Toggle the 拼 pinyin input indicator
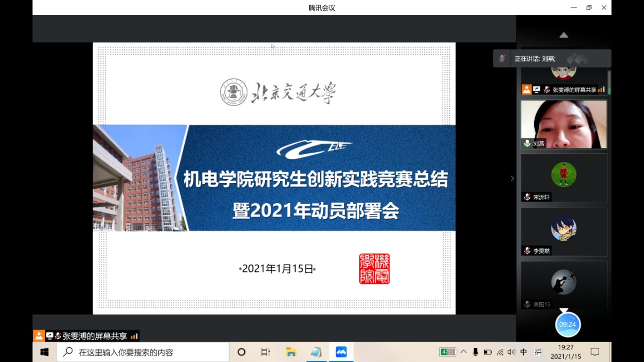 pyautogui.click(x=538, y=352)
